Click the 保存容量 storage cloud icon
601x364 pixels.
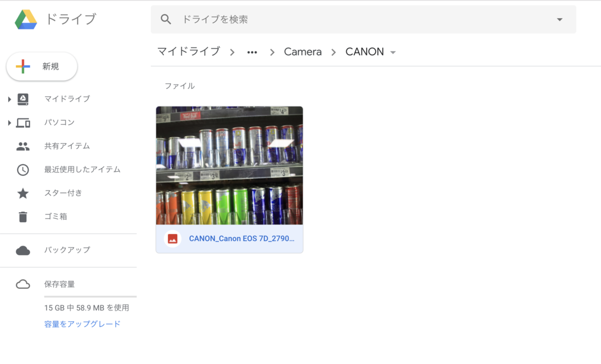(x=22, y=284)
